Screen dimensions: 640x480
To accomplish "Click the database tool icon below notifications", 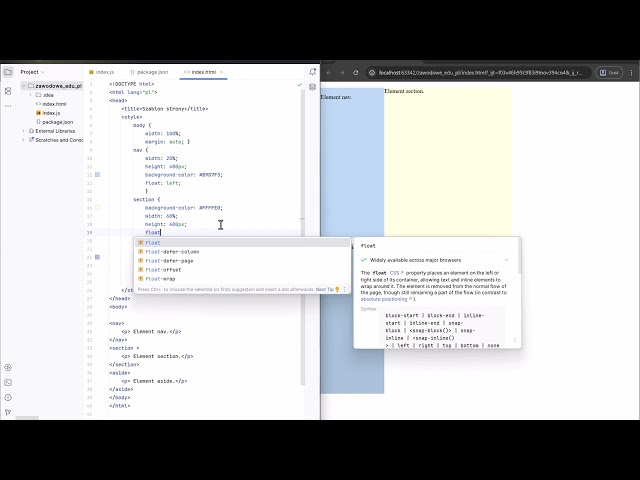I will pyautogui.click(x=313, y=87).
